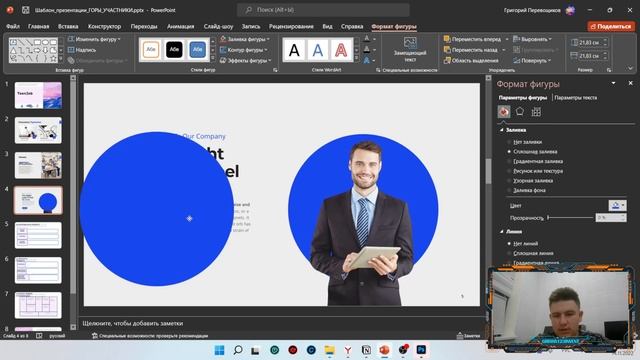
Task: Collapse the Линия section
Action: [502, 231]
